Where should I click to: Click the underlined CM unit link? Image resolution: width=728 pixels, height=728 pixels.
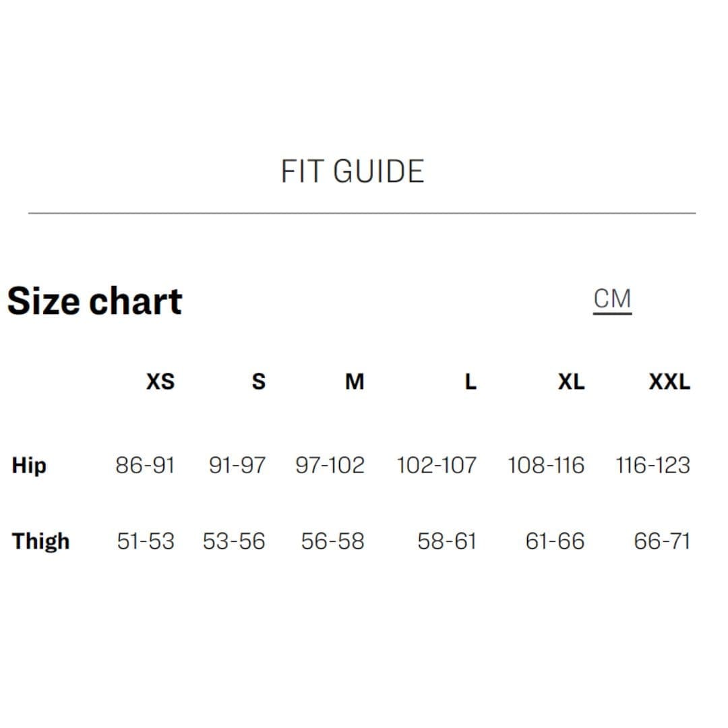click(612, 299)
